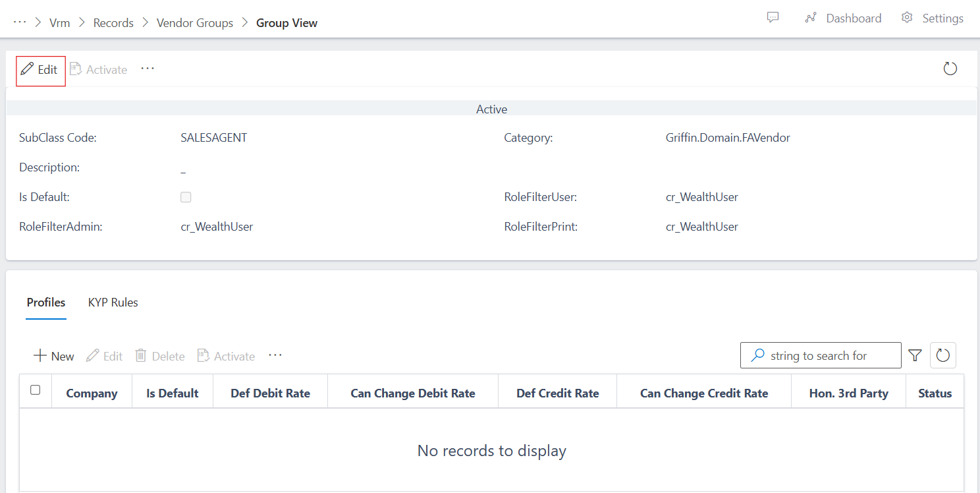The image size is (980, 493).
Task: Open the chat comments icon
Action: pyautogui.click(x=773, y=18)
